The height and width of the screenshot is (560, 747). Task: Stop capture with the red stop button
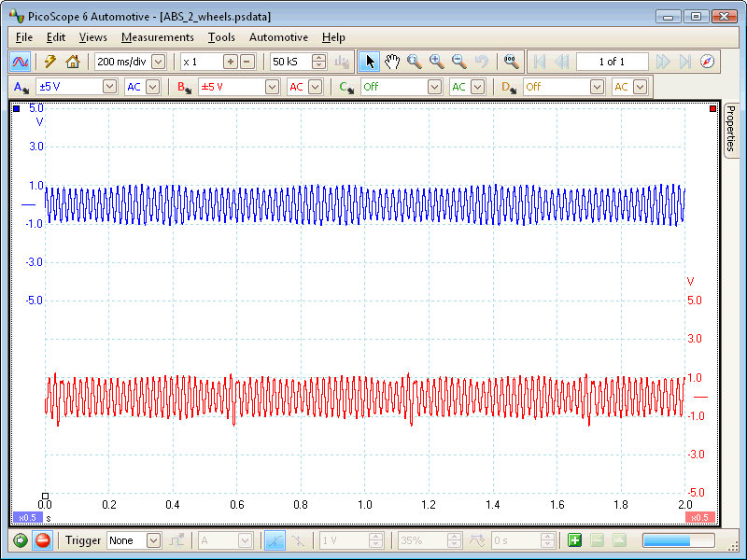42,540
